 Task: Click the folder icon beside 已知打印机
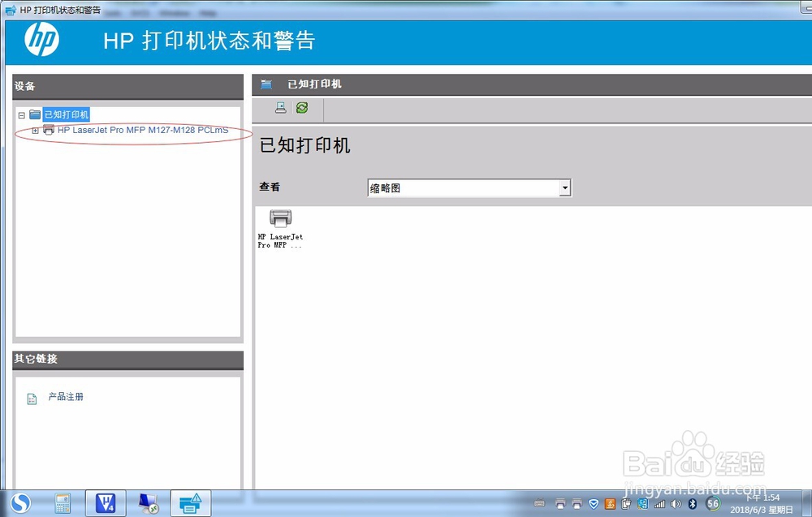coord(35,114)
